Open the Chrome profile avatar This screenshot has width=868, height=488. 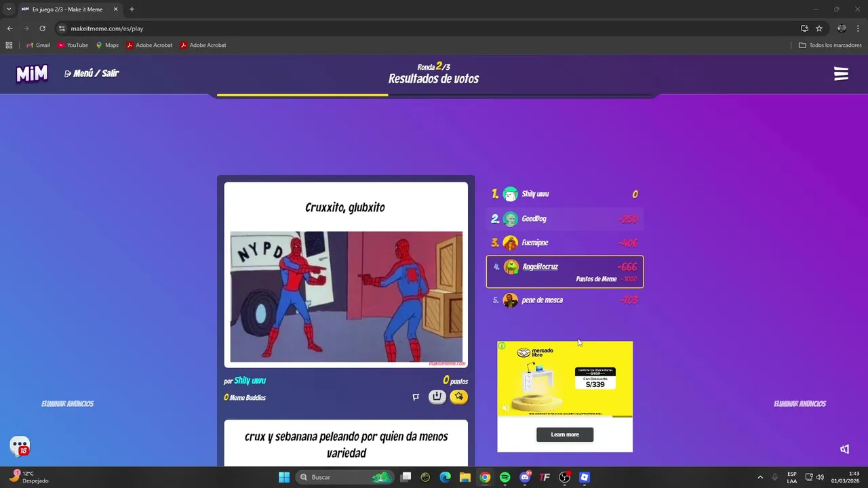(x=842, y=28)
